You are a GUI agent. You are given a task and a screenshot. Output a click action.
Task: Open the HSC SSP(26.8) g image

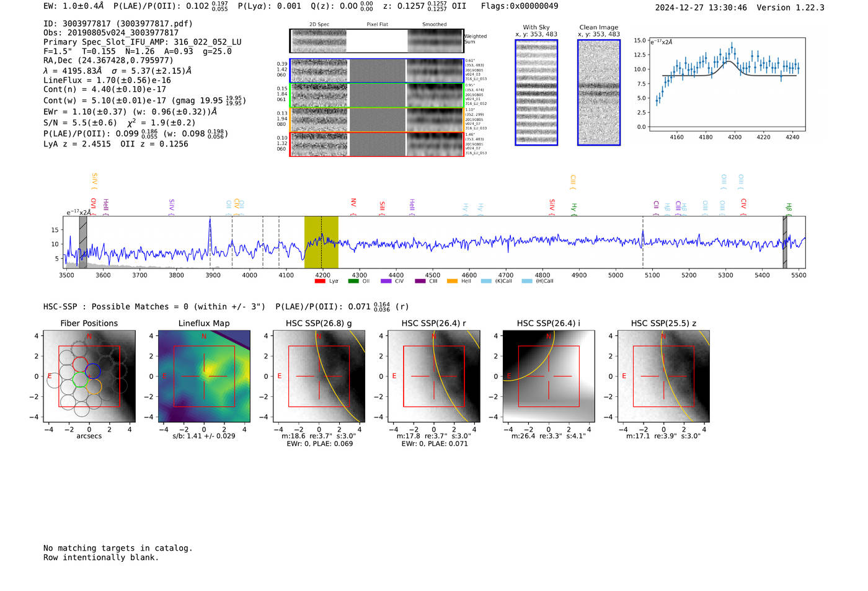click(319, 376)
